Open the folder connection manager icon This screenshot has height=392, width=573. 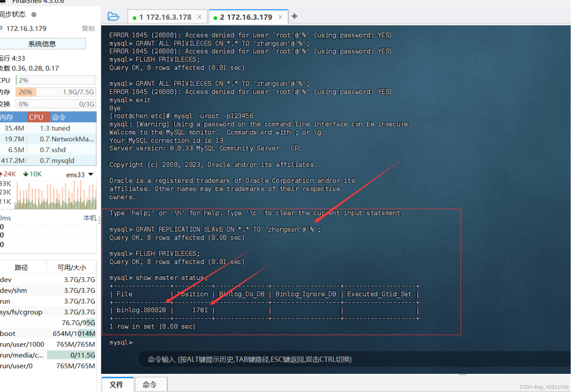(113, 16)
